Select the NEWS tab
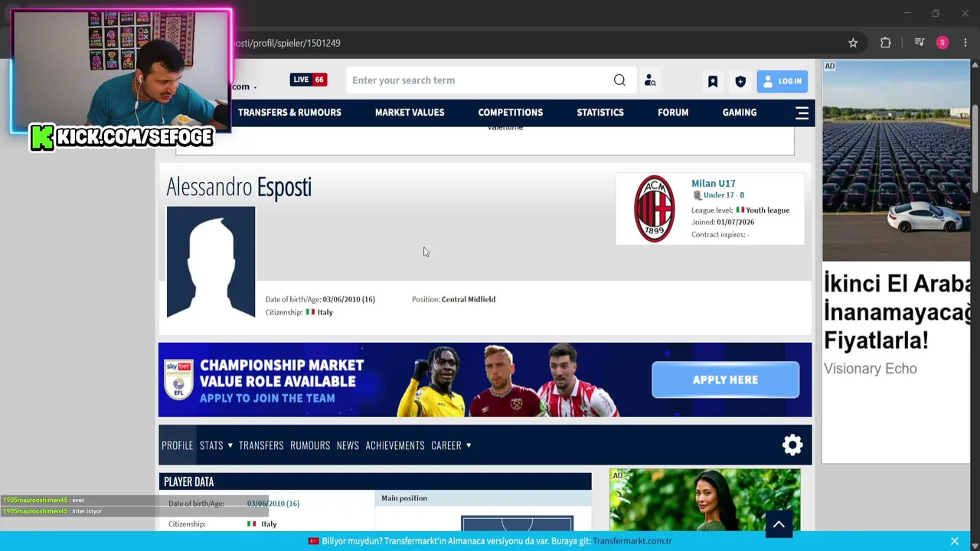980x551 pixels. (x=348, y=445)
